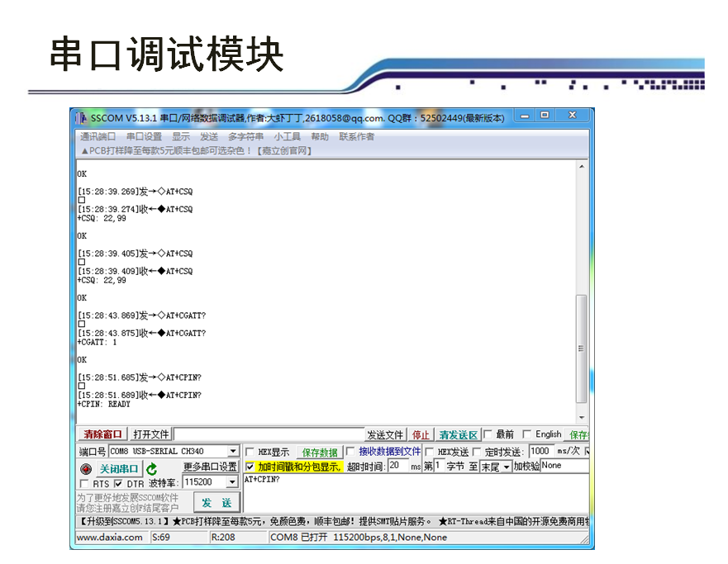Viewport: 728px width, 564px height.
Task: Click 保存数据 button
Action: click(x=320, y=453)
